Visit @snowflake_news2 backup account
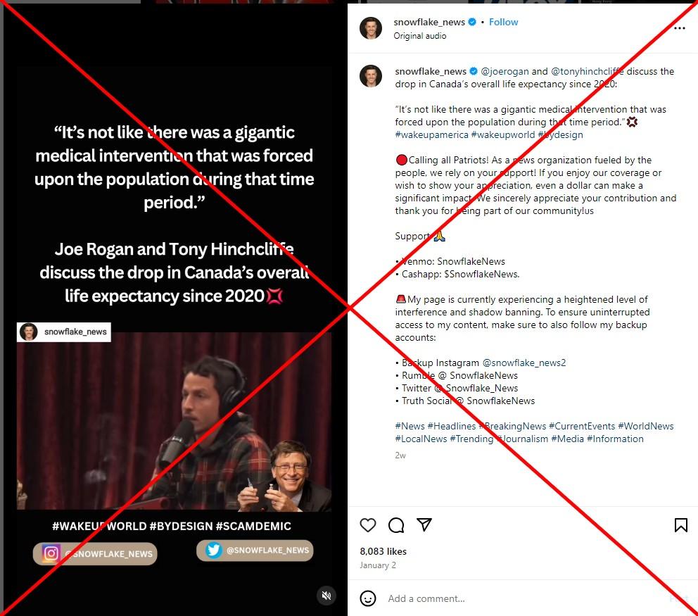Image resolution: width=698 pixels, height=616 pixels. 524,363
